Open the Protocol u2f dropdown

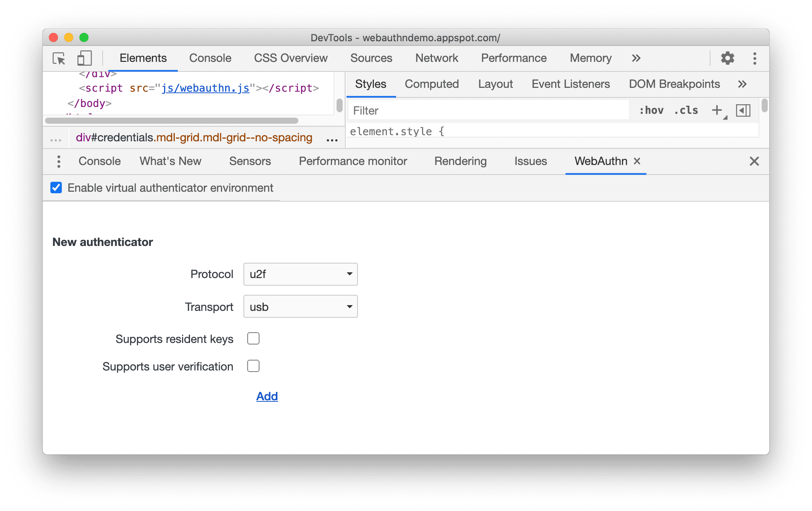300,273
